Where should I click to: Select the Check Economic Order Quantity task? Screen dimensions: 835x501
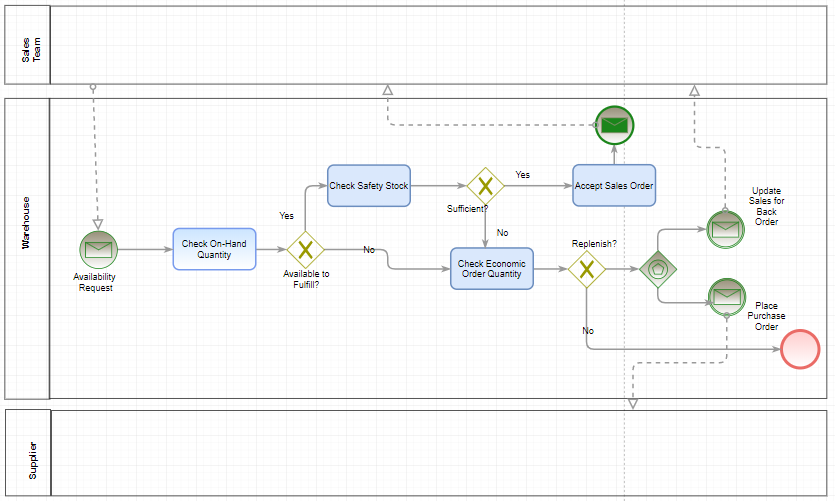point(492,268)
